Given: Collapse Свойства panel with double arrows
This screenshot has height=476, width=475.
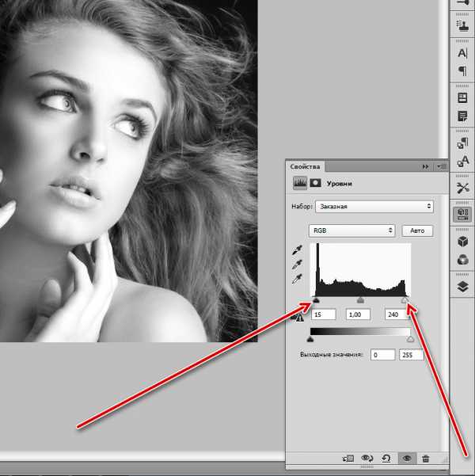Looking at the screenshot, I should [426, 166].
